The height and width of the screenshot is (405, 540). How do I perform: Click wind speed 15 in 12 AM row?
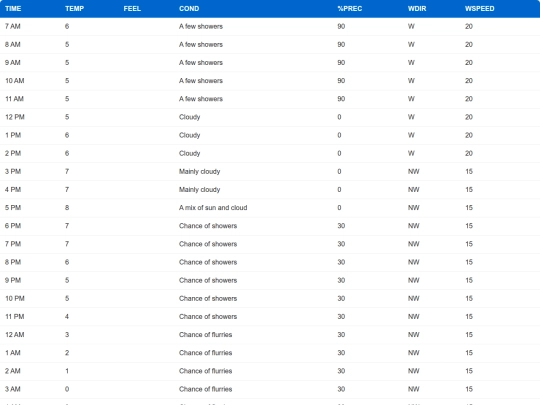point(469,335)
